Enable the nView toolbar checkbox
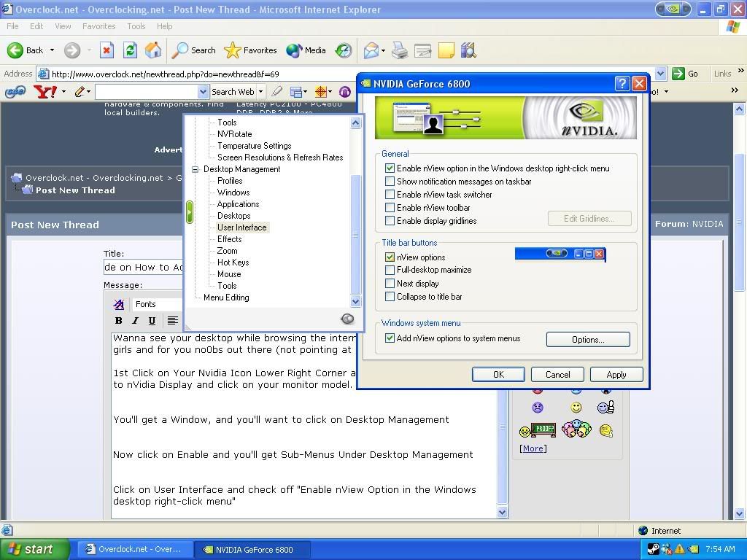This screenshot has height=560, width=747. pos(390,208)
